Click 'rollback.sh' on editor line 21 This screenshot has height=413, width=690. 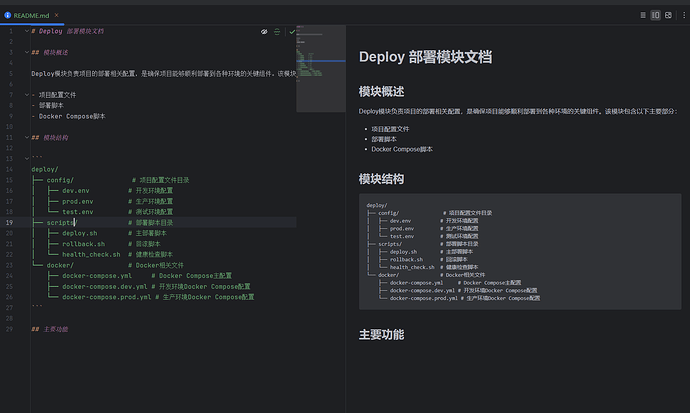84,244
